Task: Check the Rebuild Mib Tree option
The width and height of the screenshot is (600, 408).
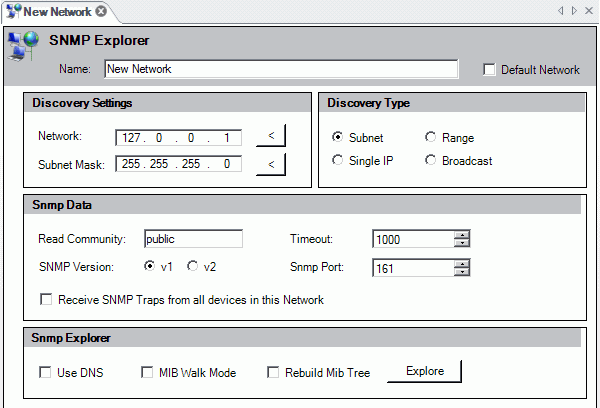Action: [x=273, y=373]
